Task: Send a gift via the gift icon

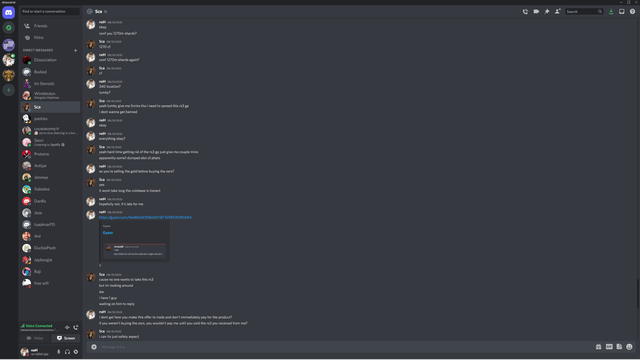Action: pos(598,347)
